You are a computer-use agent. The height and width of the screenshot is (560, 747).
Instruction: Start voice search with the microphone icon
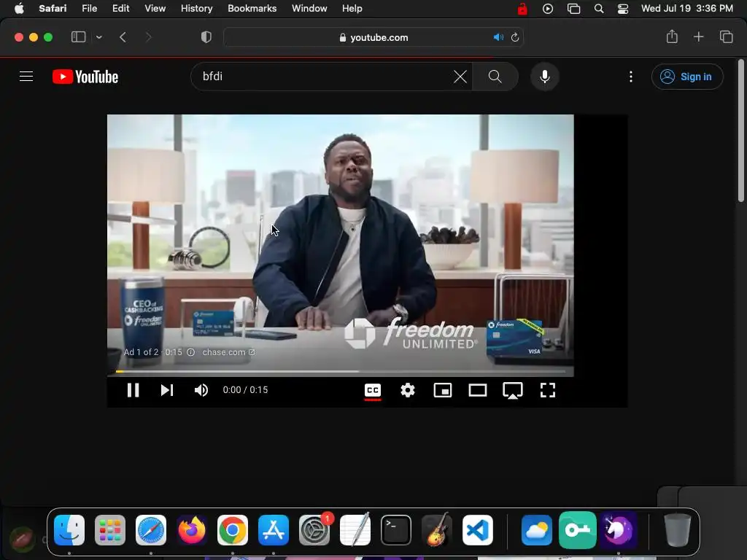(x=544, y=76)
